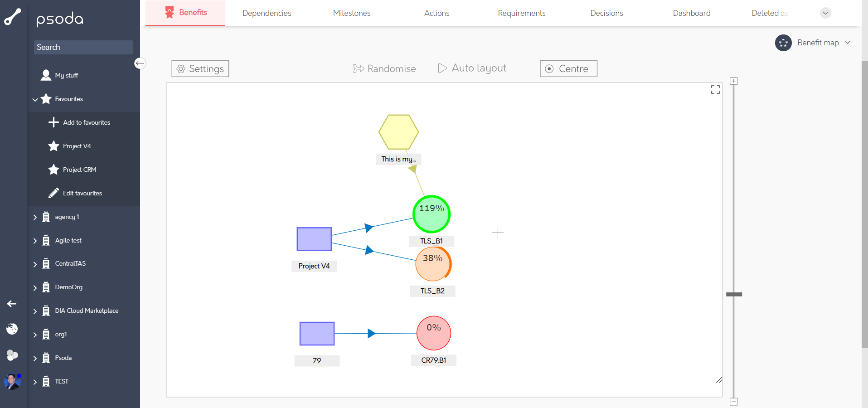This screenshot has width=868, height=408.
Task: Click the Search input field
Action: (x=83, y=47)
